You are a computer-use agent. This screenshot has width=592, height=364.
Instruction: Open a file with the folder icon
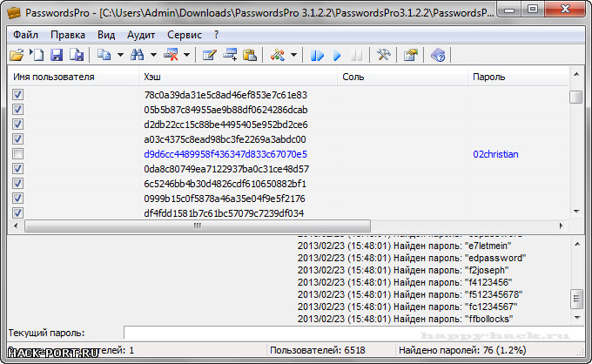click(17, 55)
